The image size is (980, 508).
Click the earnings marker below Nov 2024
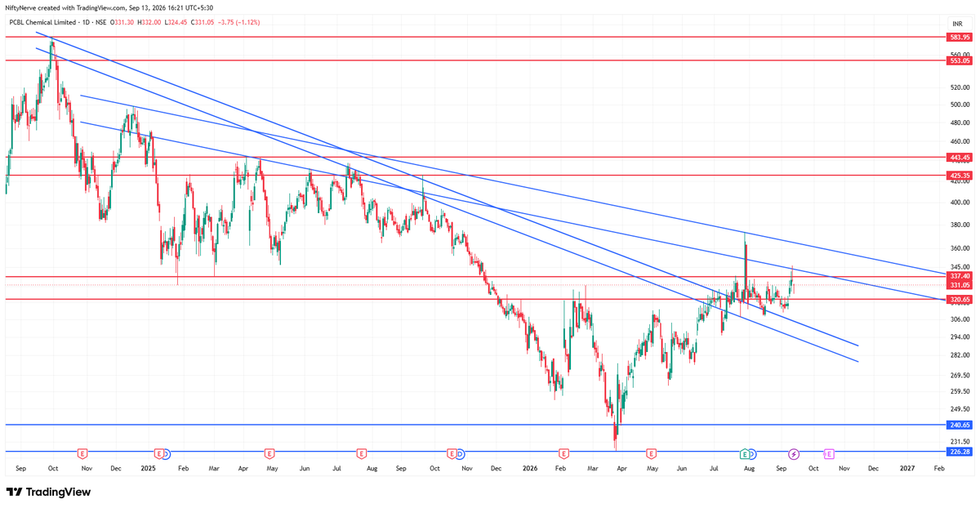pos(82,453)
